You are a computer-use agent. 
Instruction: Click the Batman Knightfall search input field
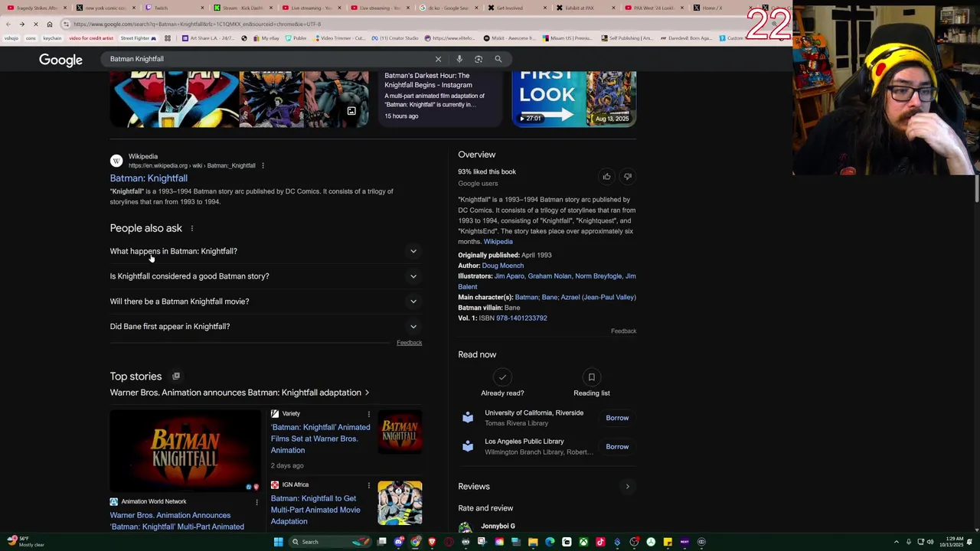(x=268, y=59)
